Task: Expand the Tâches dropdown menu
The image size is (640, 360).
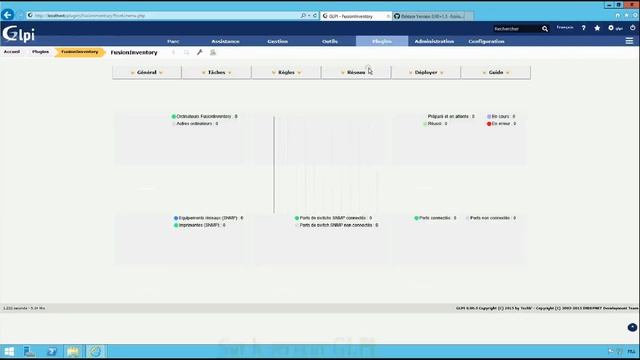Action: [217, 72]
